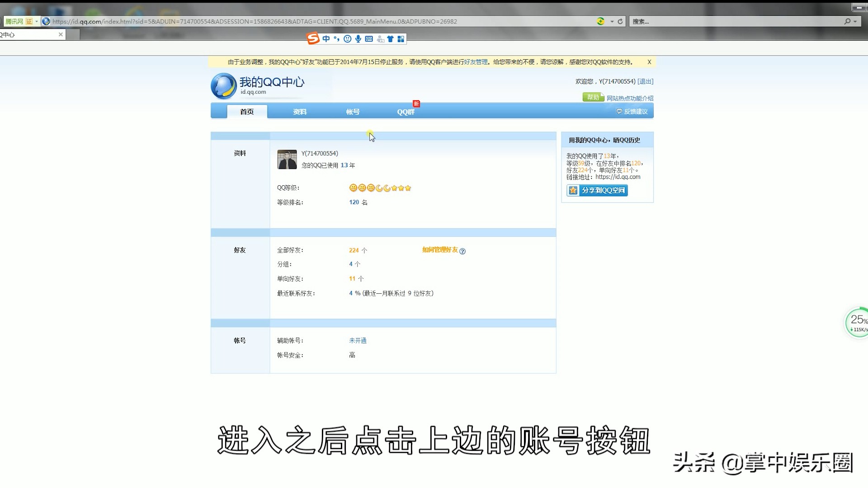868x488 pixels.
Task: Click the 我的QQ中心 globe logo
Action: (x=224, y=86)
